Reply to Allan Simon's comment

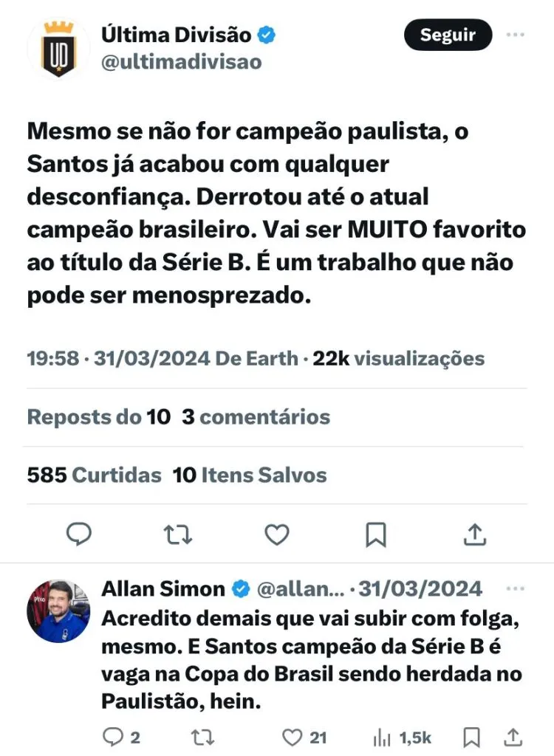(114, 737)
